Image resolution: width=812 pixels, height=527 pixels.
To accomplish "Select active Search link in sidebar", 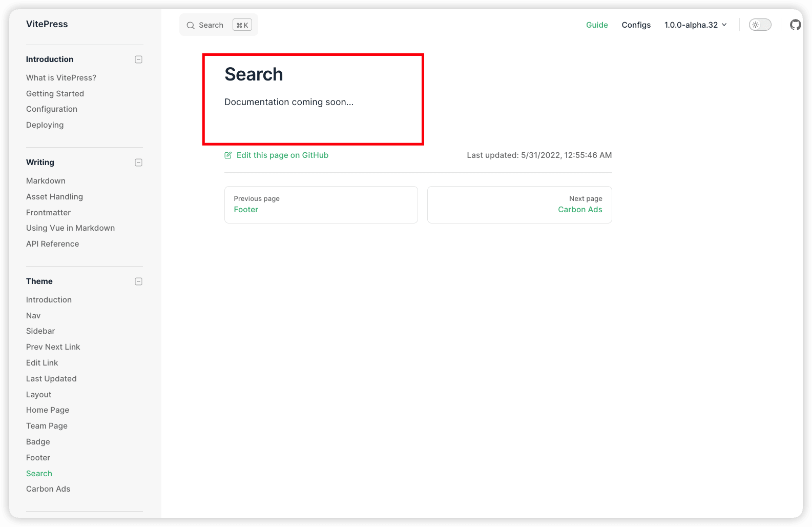I will 39,474.
